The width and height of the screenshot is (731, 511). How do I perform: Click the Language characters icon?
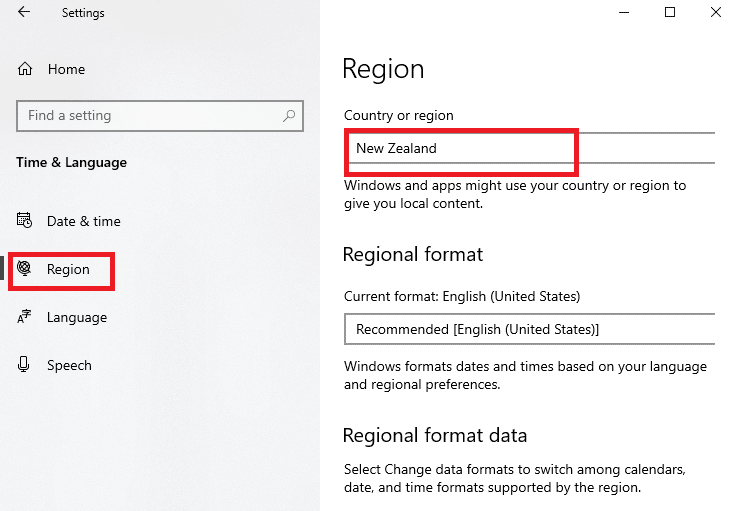pos(24,317)
